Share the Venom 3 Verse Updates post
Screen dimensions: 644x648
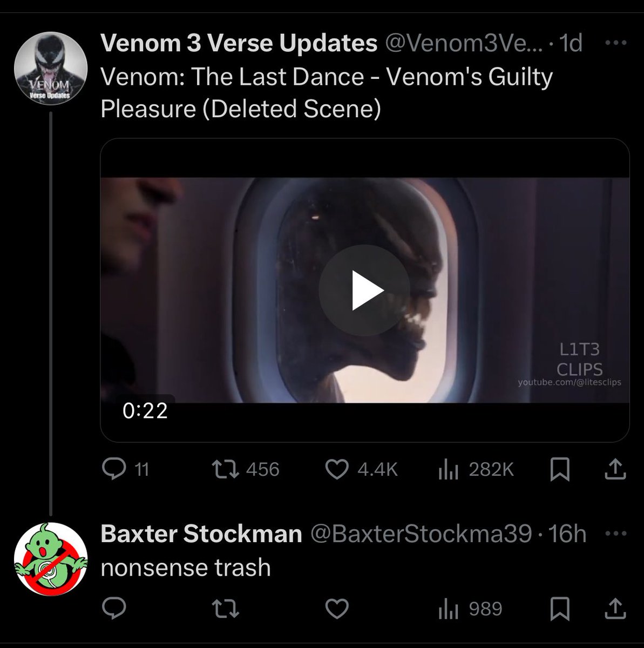tap(614, 469)
